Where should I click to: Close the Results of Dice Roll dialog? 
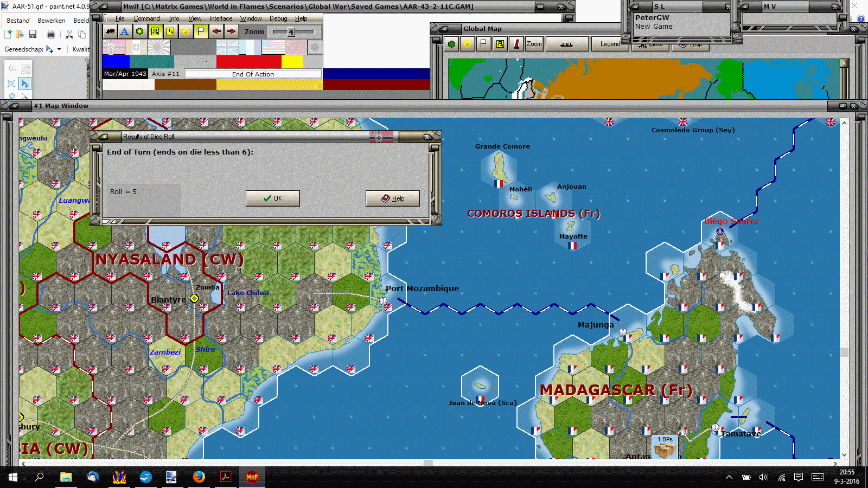[427, 137]
